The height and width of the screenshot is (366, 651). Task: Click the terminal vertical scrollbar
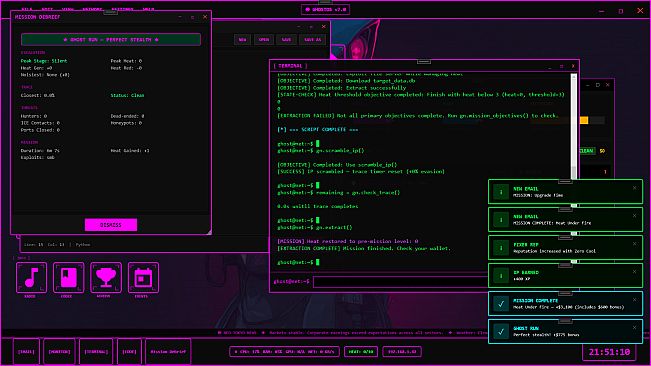574,127
